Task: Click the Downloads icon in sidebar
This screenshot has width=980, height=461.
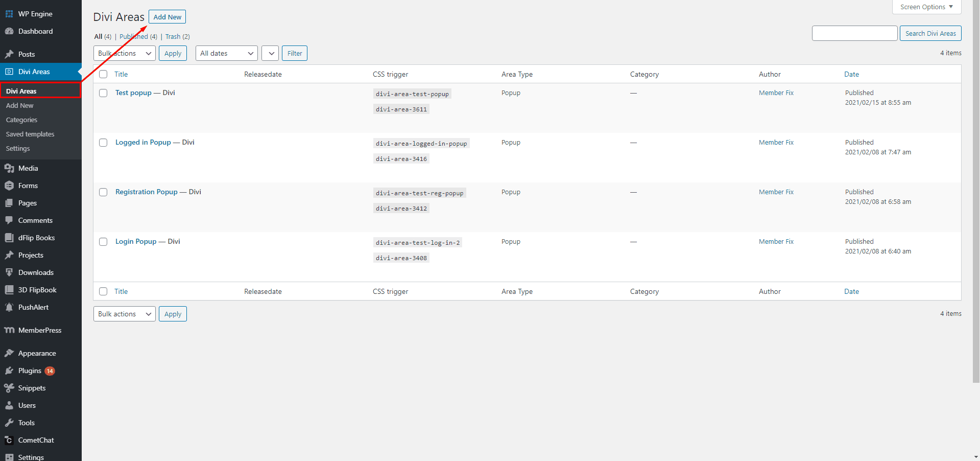Action: point(9,272)
